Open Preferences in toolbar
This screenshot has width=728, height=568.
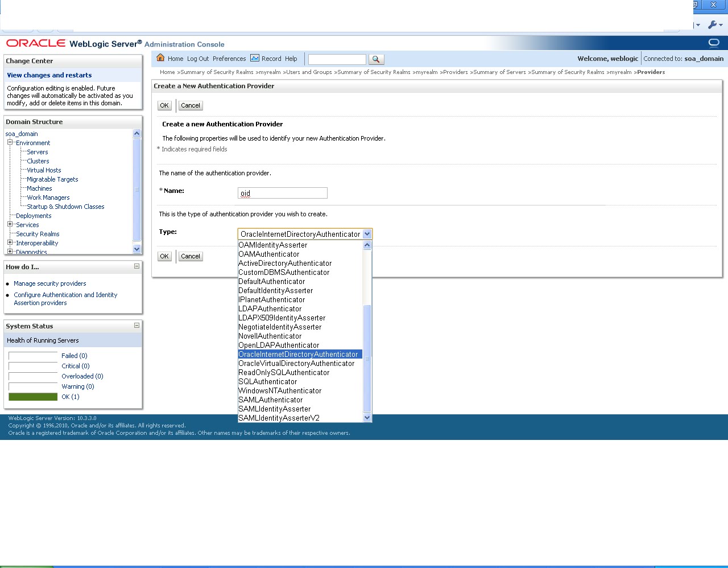tap(229, 59)
